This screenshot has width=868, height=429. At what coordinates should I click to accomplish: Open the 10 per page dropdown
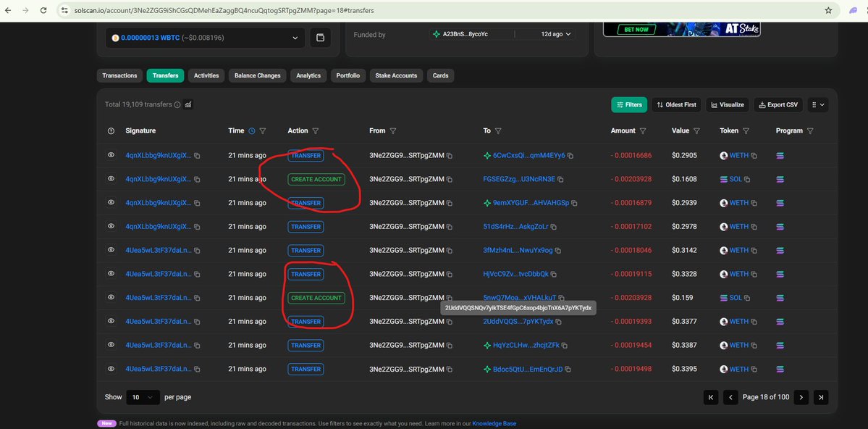pyautogui.click(x=143, y=397)
